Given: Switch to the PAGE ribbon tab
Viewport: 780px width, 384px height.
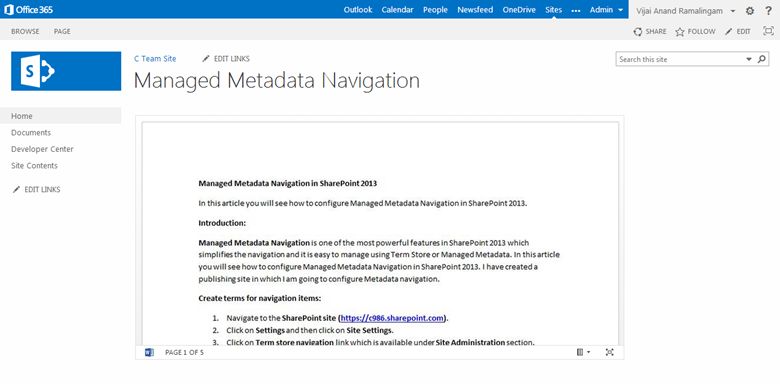Looking at the screenshot, I should click(62, 31).
